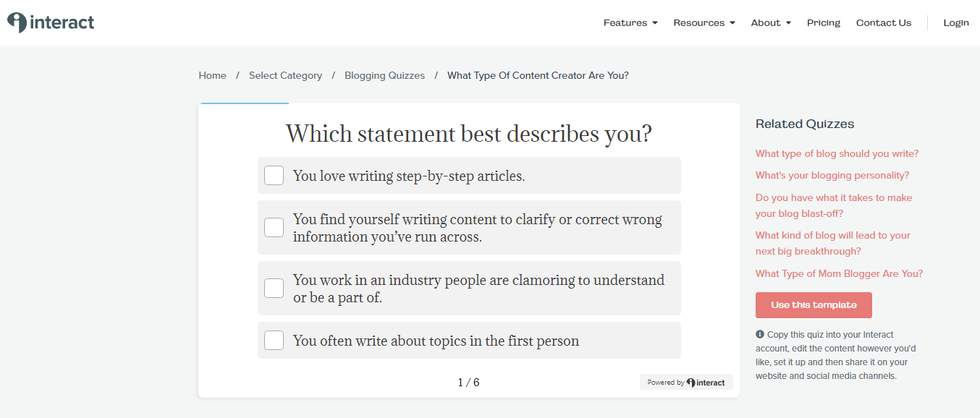Expand the Features dropdown menu
This screenshot has width=980, height=418.
[x=630, y=22]
